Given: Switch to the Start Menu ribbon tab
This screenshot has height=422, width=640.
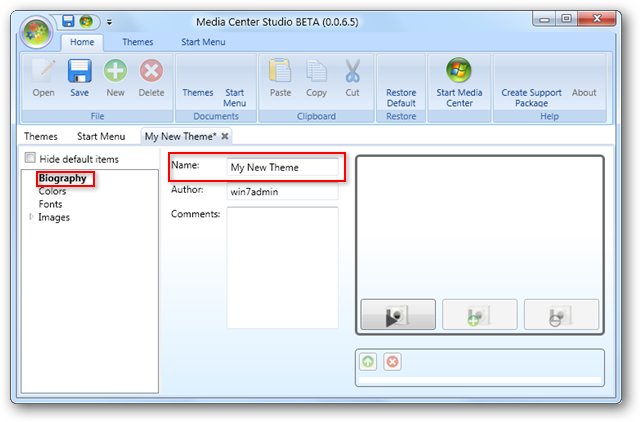Looking at the screenshot, I should [x=203, y=42].
